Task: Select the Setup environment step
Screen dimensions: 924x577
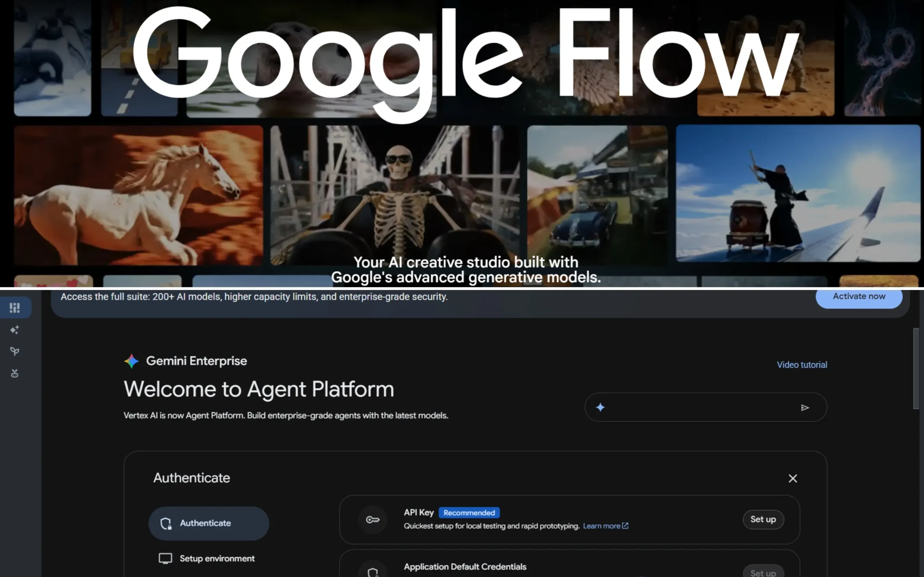Action: tap(208, 558)
